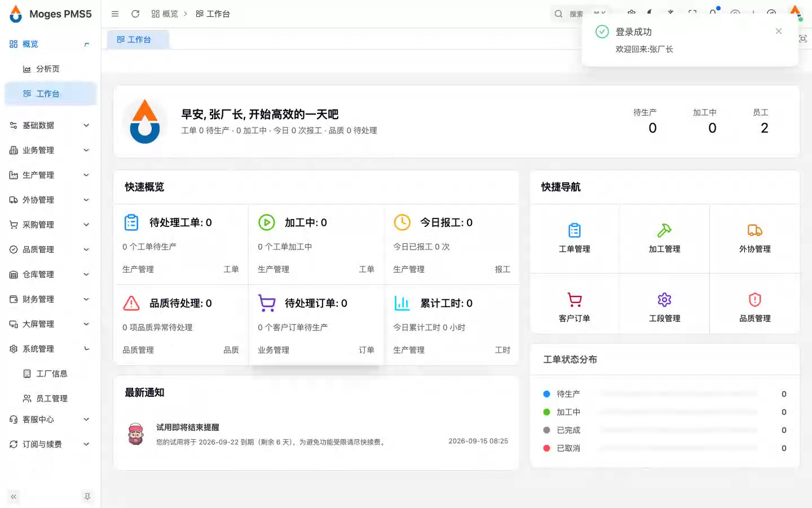Click the 工单 link in 待处理工单 card

point(231,269)
